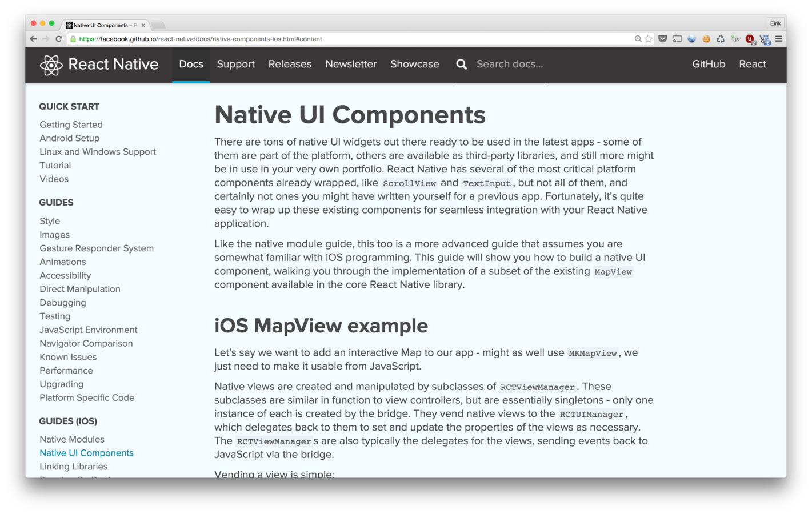Open the Images guide link
This screenshot has width=812, height=514.
pos(54,235)
